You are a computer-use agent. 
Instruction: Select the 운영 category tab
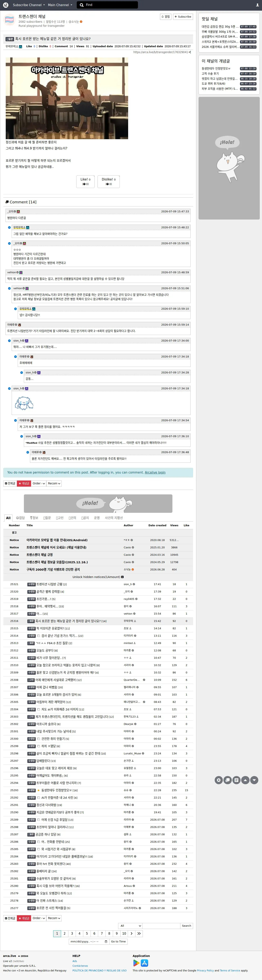[x=97, y=518]
